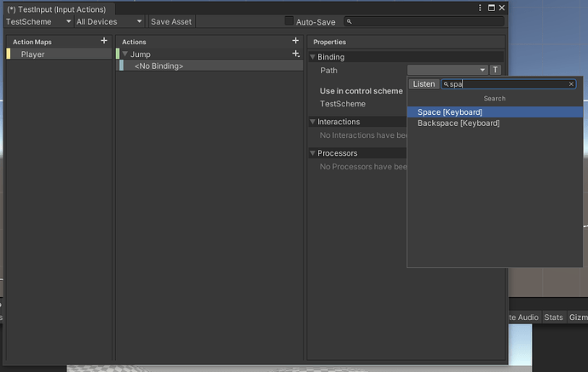
Task: Click the Save Asset button
Action: point(171,21)
